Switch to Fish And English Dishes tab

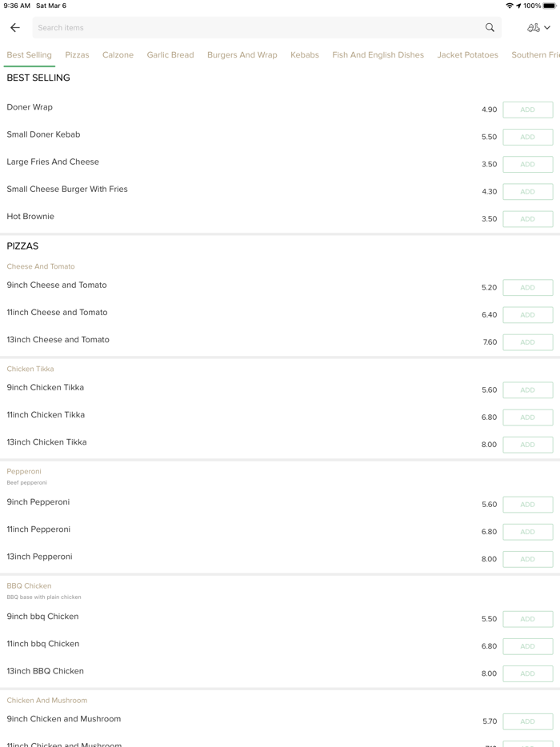[x=378, y=55]
